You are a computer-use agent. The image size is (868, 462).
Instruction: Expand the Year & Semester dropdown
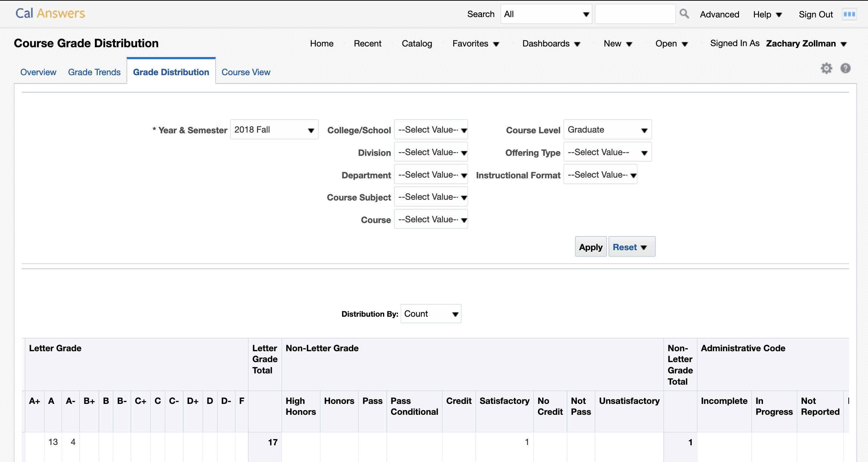pos(310,130)
